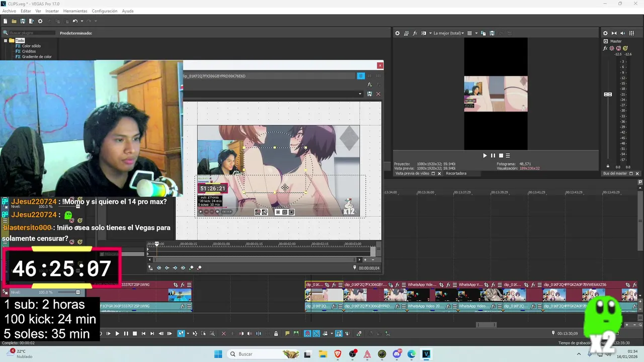Create a new project from toolbar
644x362 pixels.
(5, 21)
